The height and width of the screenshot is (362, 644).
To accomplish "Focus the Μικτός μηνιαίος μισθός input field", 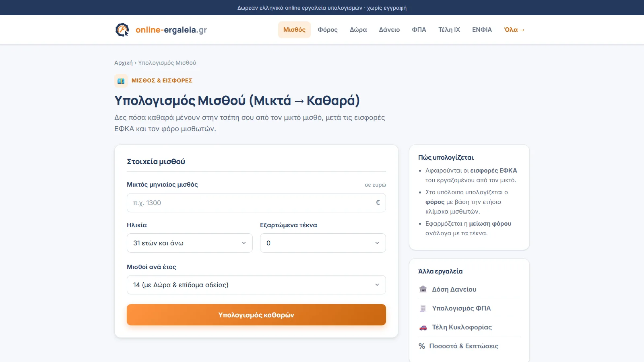I will tap(256, 203).
